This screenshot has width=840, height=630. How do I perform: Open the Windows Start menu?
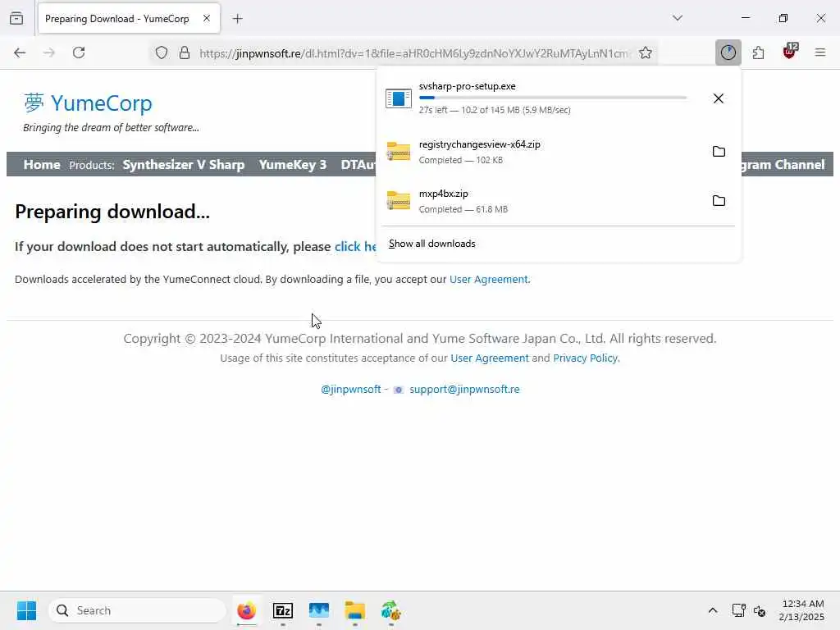26,610
